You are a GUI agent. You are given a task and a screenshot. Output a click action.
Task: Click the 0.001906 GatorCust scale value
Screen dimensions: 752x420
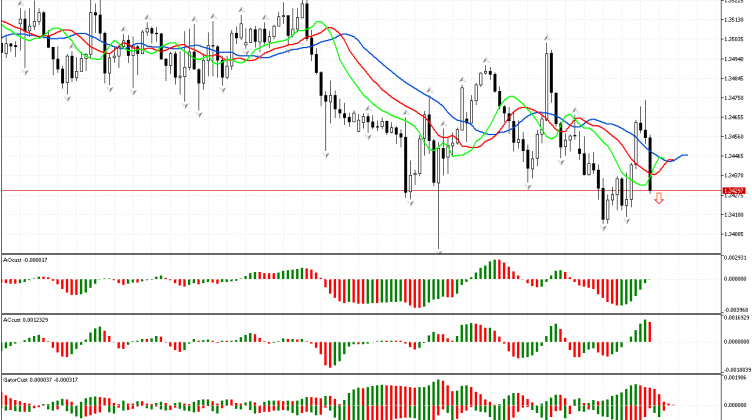[735, 378]
